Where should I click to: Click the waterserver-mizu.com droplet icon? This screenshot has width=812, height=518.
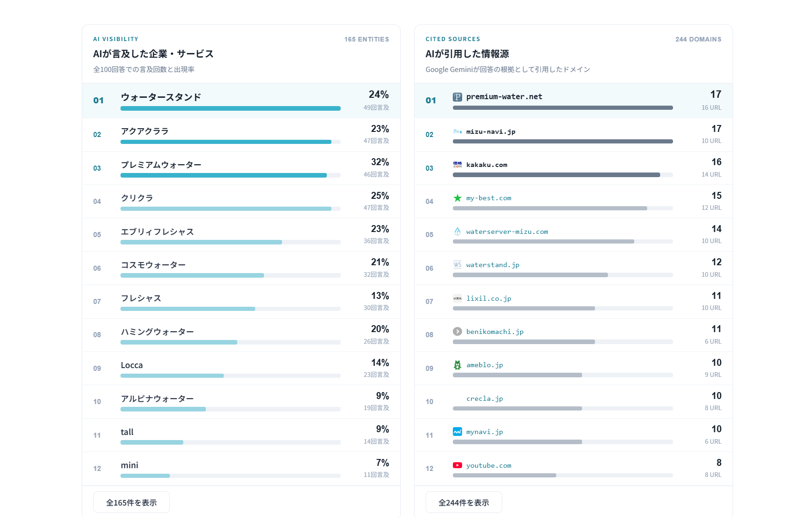(x=457, y=232)
